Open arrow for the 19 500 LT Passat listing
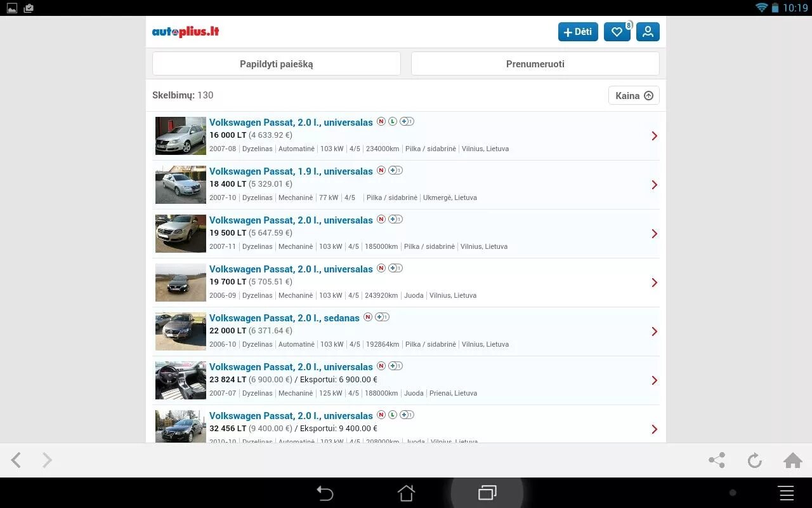The height and width of the screenshot is (508, 812). point(654,234)
